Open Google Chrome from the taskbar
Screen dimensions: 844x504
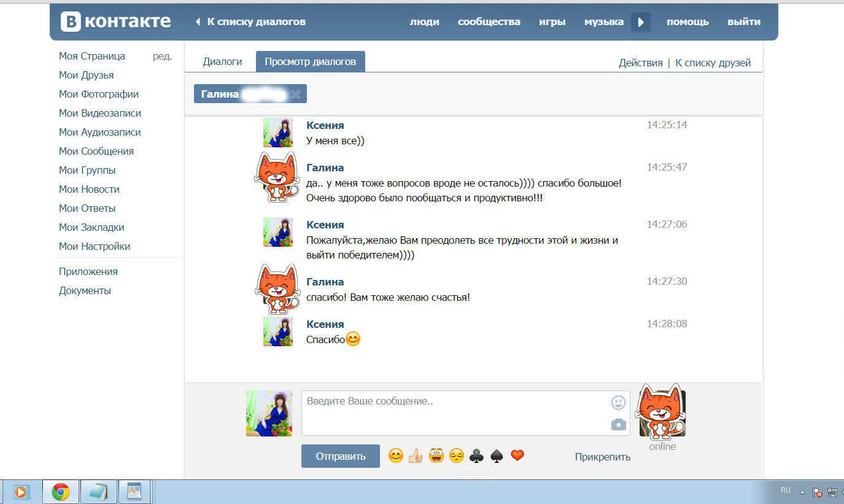pyautogui.click(x=60, y=492)
